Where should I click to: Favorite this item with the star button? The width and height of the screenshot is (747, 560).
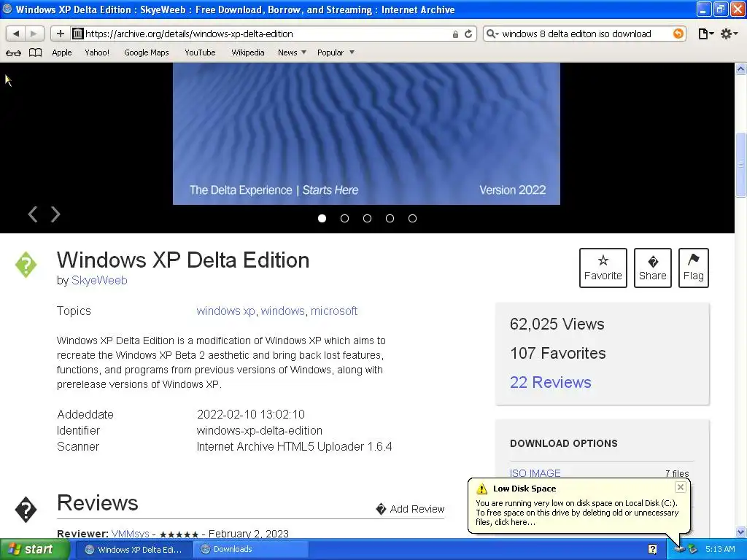click(x=603, y=268)
